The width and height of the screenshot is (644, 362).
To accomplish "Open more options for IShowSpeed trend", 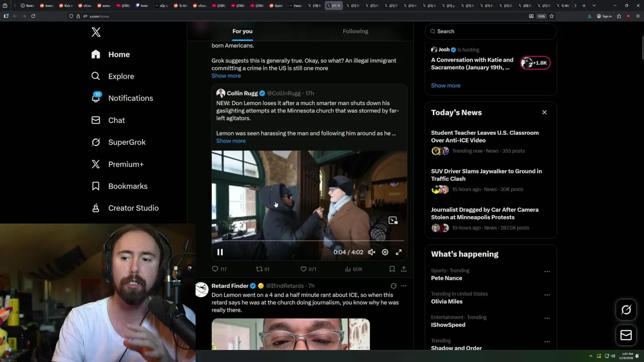I will coord(547,318).
